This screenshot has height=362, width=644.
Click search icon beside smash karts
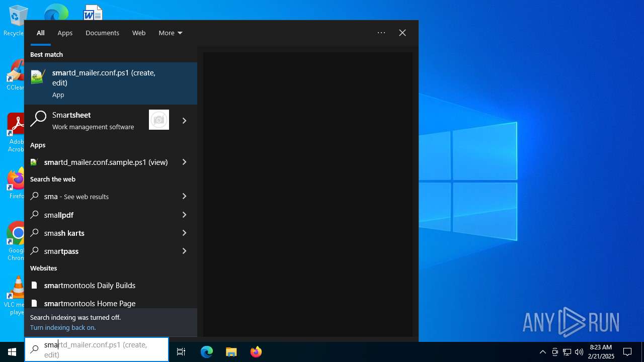[x=34, y=233]
